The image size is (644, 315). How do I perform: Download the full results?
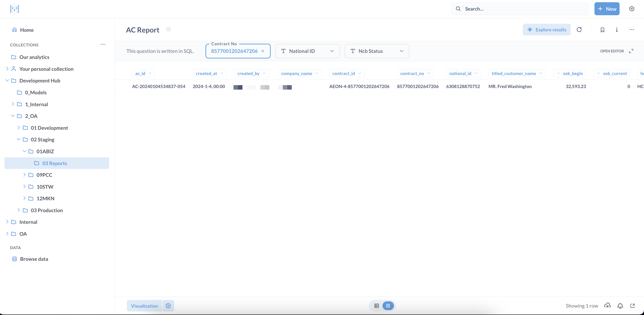pyautogui.click(x=607, y=306)
